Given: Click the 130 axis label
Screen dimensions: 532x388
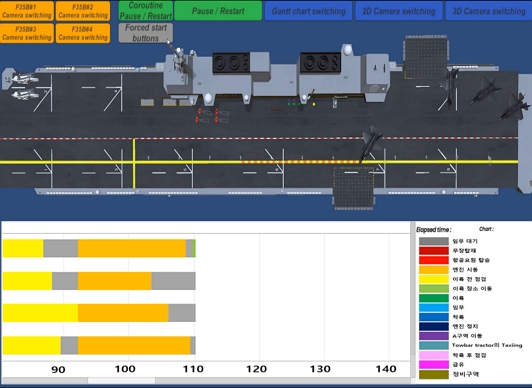Looking at the screenshot, I should pos(320,369).
